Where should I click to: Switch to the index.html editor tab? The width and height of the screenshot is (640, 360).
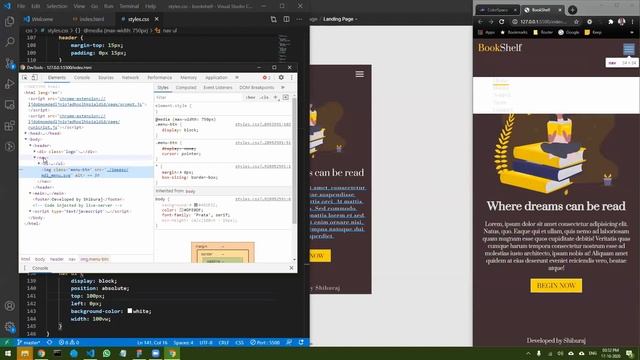pyautogui.click(x=89, y=19)
